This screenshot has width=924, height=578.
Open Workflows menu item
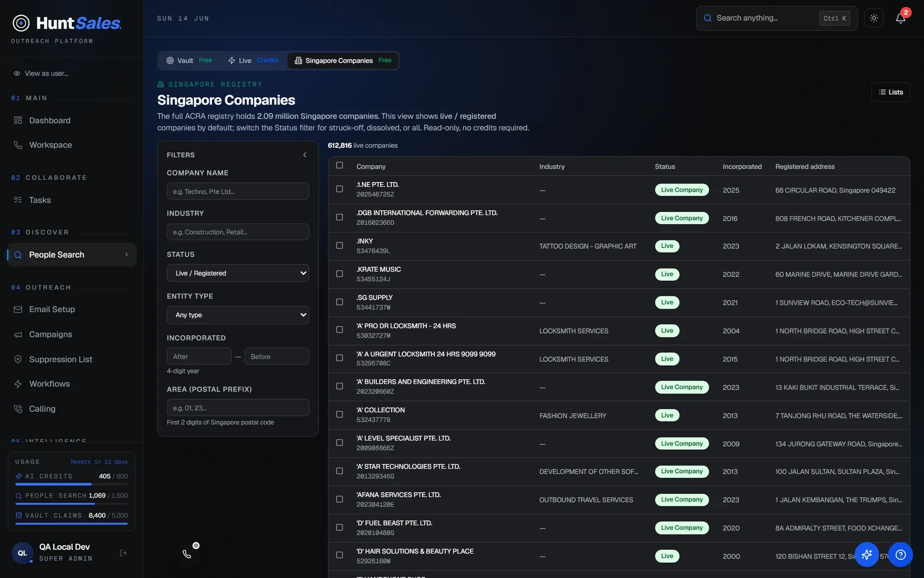point(72,384)
